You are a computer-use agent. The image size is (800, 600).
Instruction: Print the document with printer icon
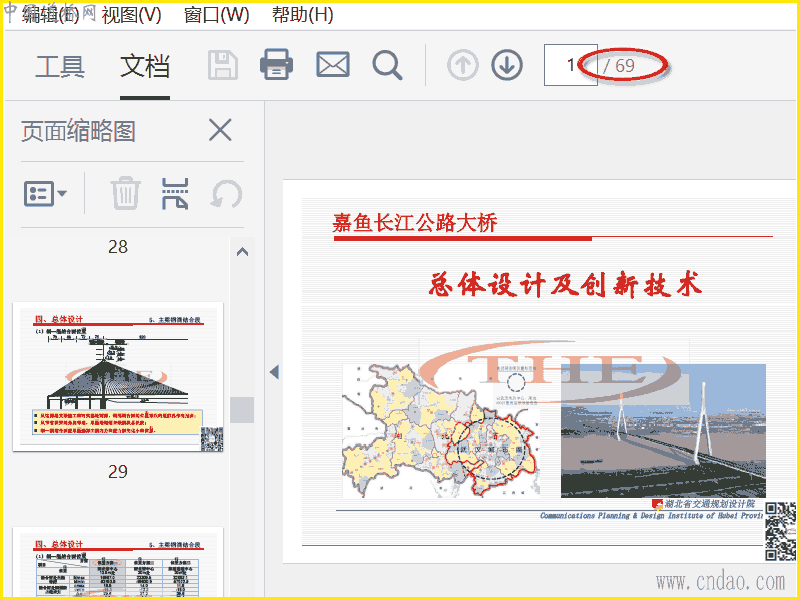pos(276,64)
